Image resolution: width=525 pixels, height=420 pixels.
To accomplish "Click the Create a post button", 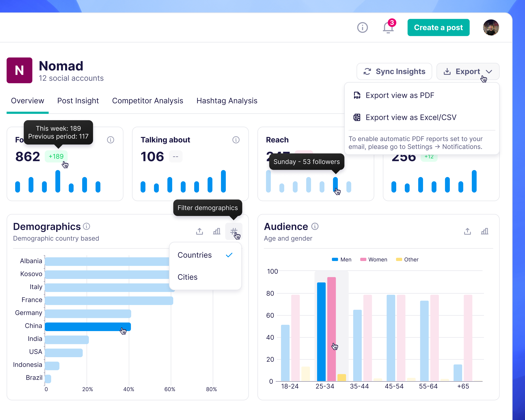I will click(x=438, y=28).
